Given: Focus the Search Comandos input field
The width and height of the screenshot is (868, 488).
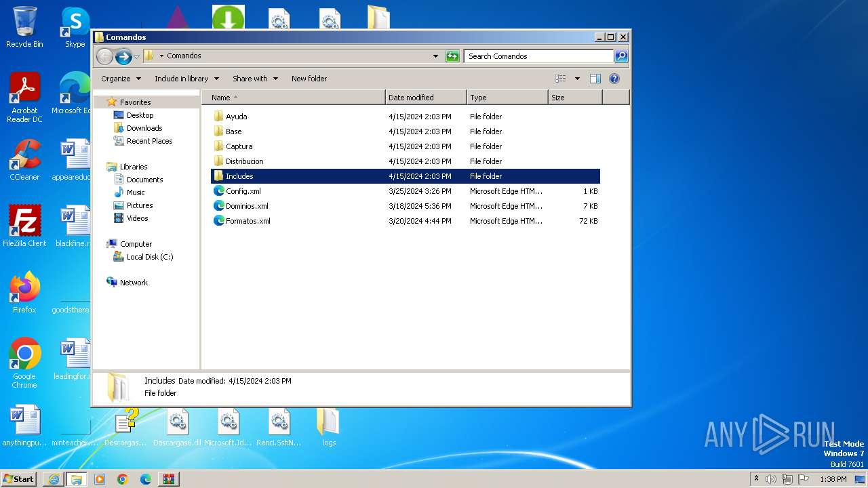Looking at the screenshot, I should 539,56.
